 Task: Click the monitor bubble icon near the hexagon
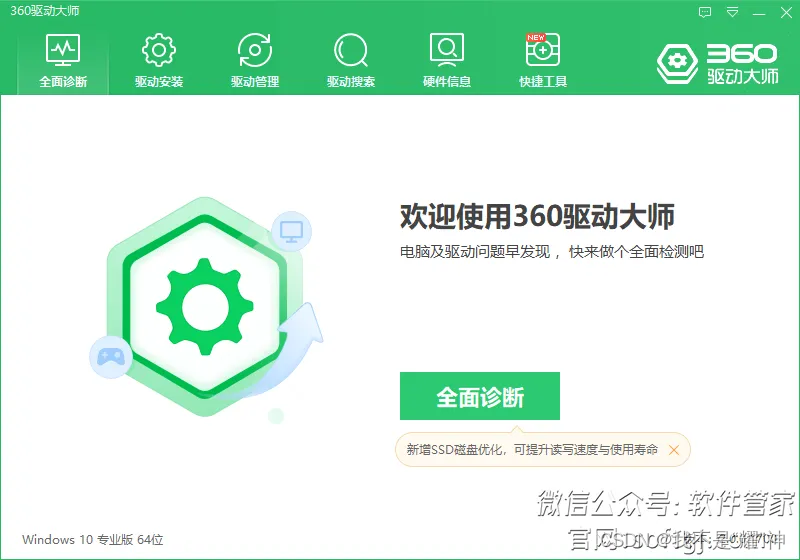[291, 232]
